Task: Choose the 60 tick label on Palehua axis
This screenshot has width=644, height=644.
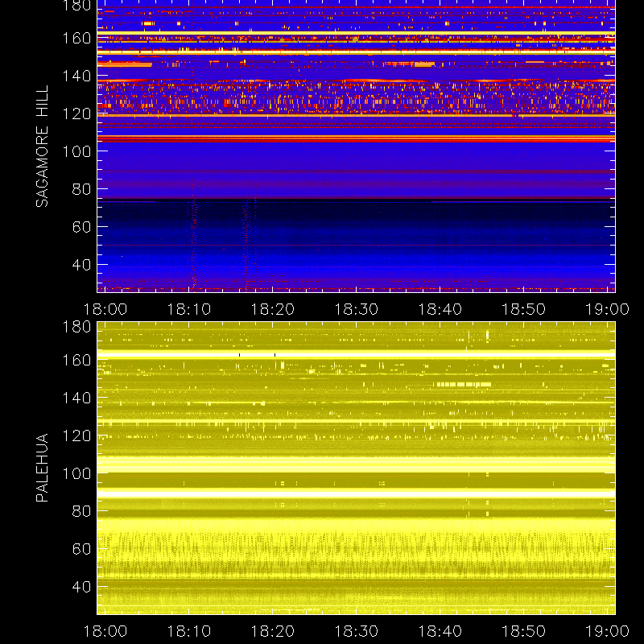Action: click(x=82, y=549)
